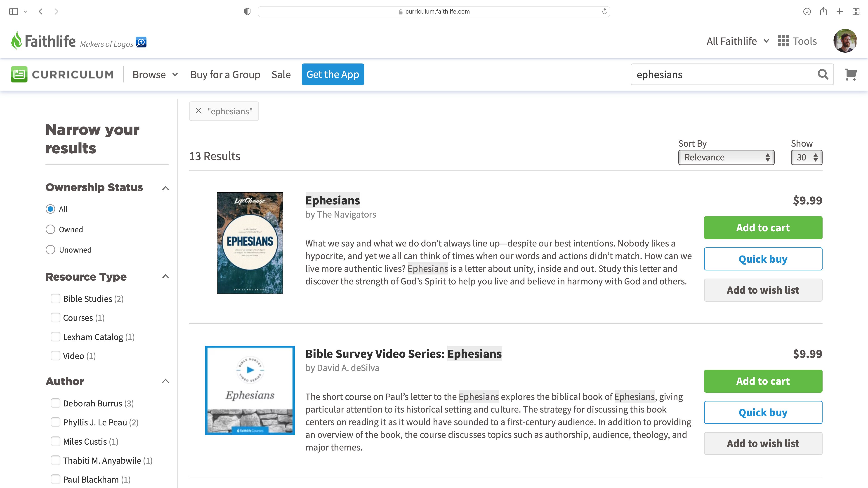
Task: Open the Browse menu dropdown
Action: pyautogui.click(x=155, y=74)
